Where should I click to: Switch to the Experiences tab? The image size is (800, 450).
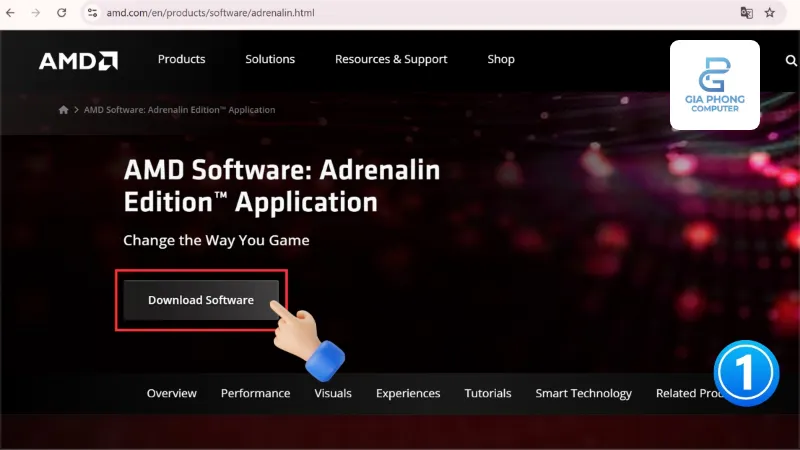click(x=408, y=393)
